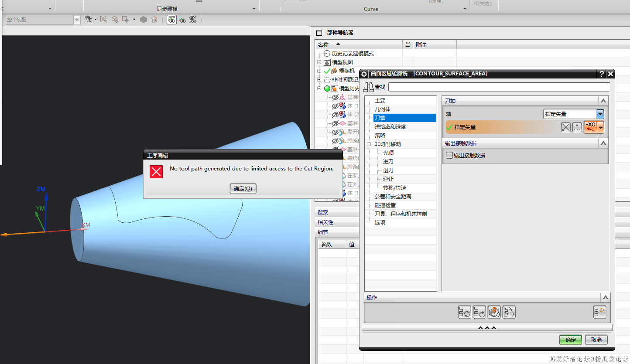Click the reverse vector direction icon
Image resolution: width=630 pixels, height=364 pixels.
click(566, 127)
